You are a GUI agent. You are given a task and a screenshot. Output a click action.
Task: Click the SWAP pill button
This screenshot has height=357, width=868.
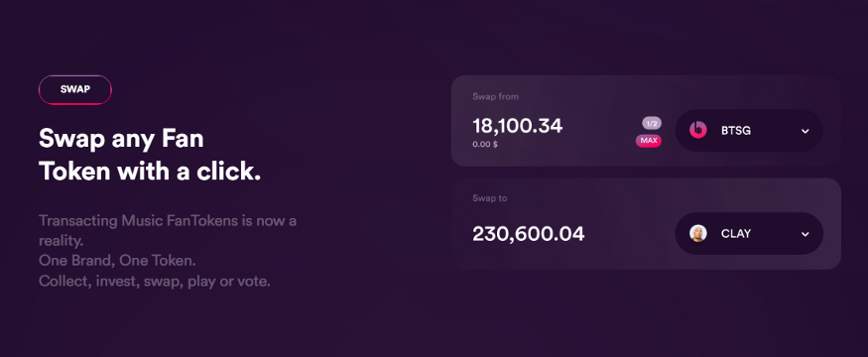tap(75, 89)
